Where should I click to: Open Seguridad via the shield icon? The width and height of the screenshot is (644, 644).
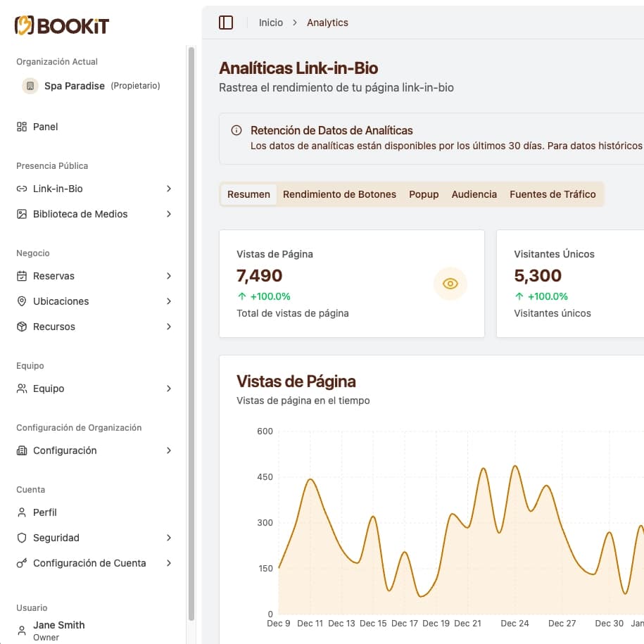22,538
